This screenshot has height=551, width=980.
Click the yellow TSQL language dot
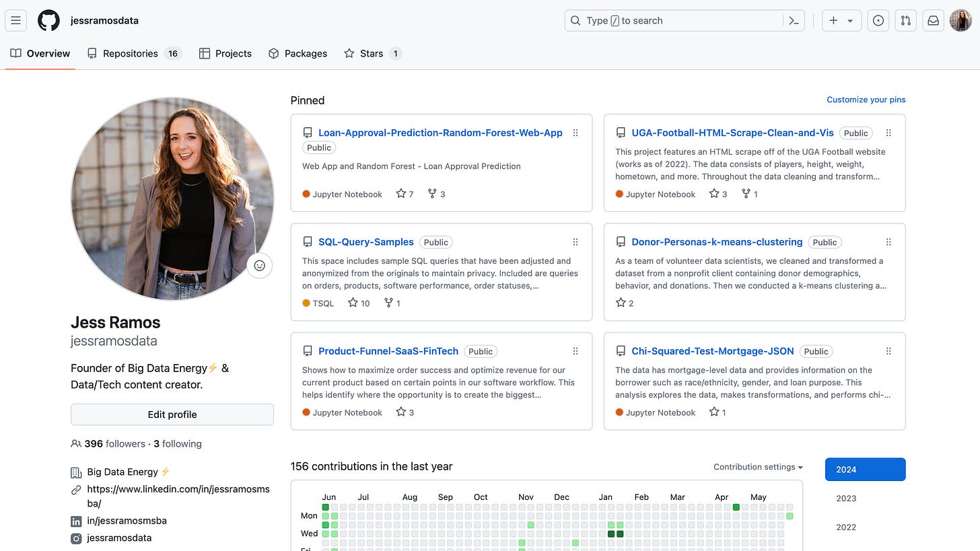[305, 303]
